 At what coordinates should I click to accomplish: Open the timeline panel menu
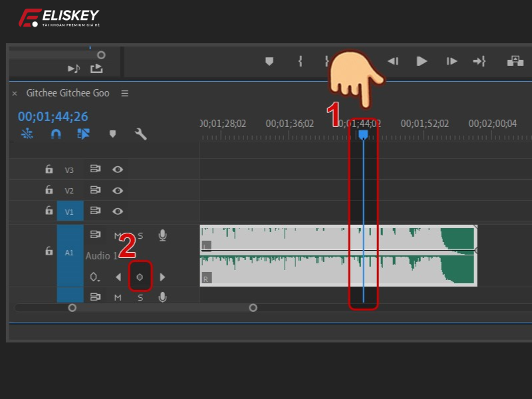click(124, 94)
